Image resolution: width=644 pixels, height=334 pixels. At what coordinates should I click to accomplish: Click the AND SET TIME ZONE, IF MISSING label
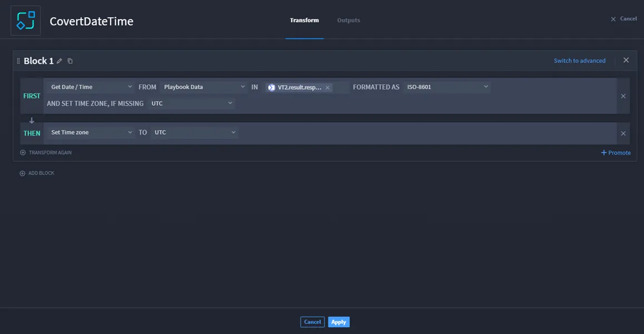click(95, 104)
